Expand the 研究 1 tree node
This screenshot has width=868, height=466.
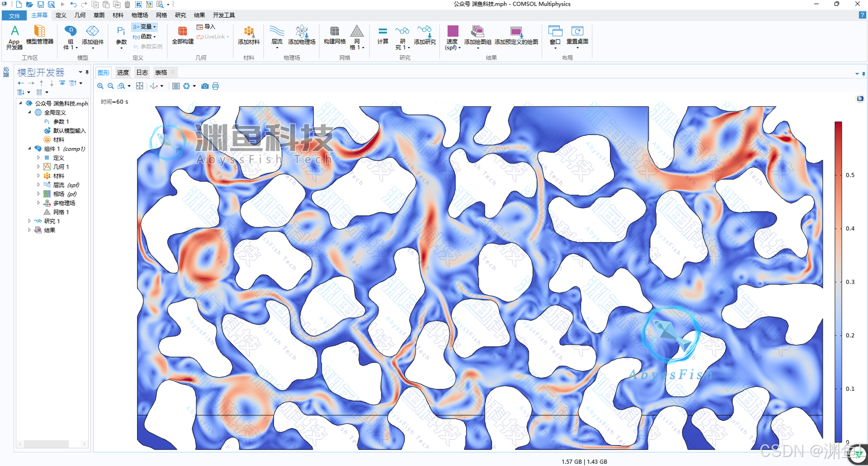tap(30, 221)
